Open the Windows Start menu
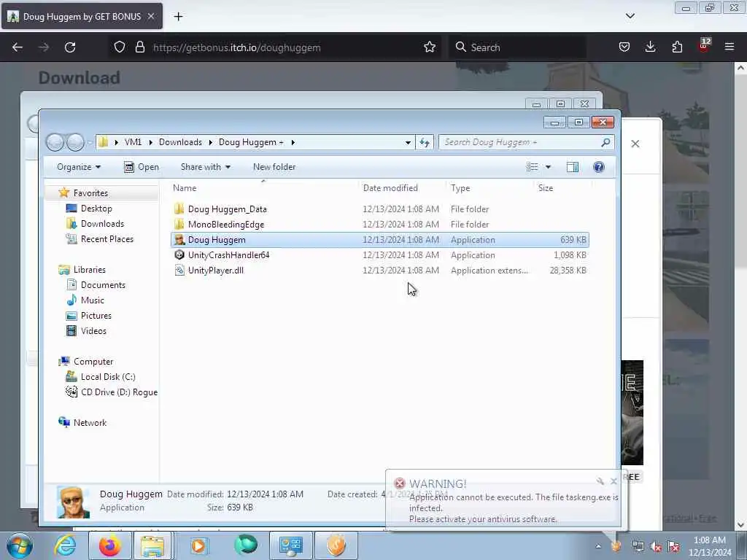 [20, 545]
